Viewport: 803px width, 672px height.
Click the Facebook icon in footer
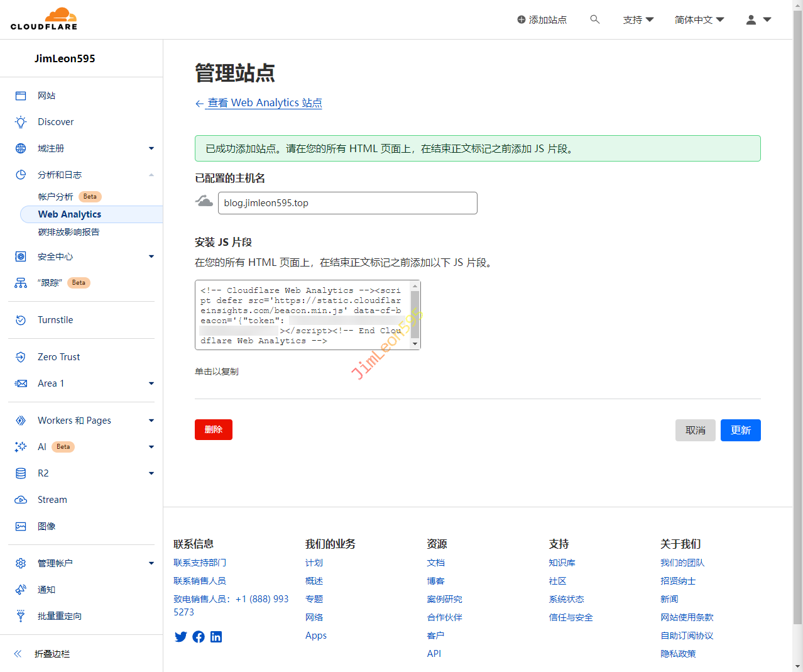[x=199, y=637]
